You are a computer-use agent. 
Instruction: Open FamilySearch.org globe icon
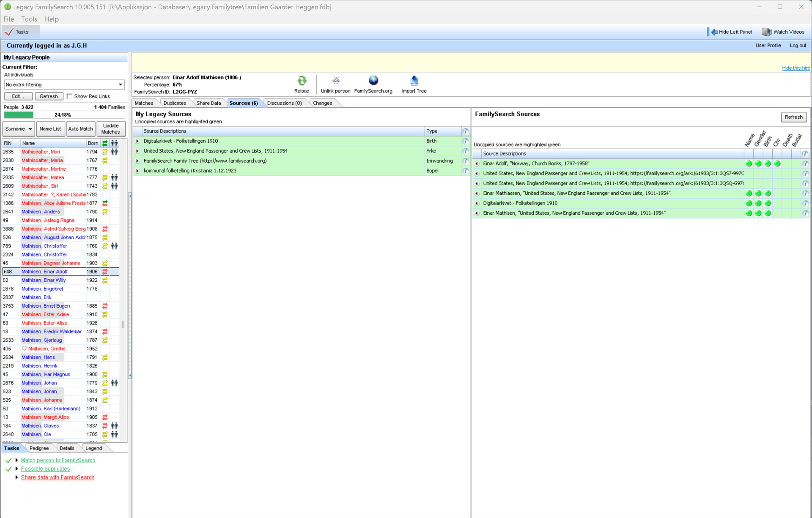[x=373, y=80]
